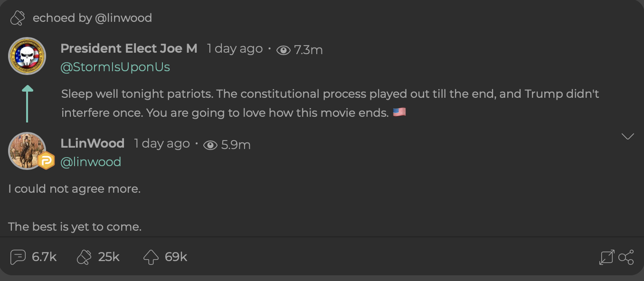
Task: Click the echo icon beside 'echoed by @linwood'
Action: (18, 18)
